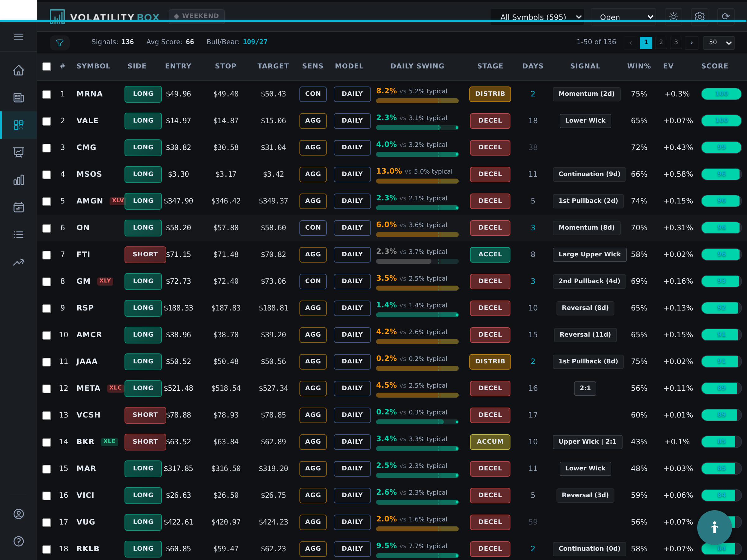Sort by the STAGE column header

click(490, 66)
